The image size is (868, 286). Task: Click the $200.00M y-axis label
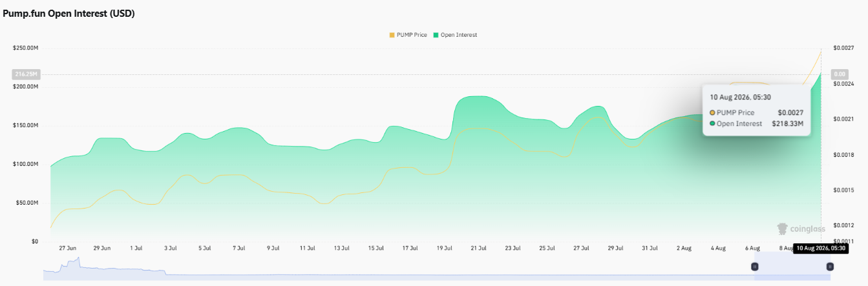pyautogui.click(x=25, y=87)
